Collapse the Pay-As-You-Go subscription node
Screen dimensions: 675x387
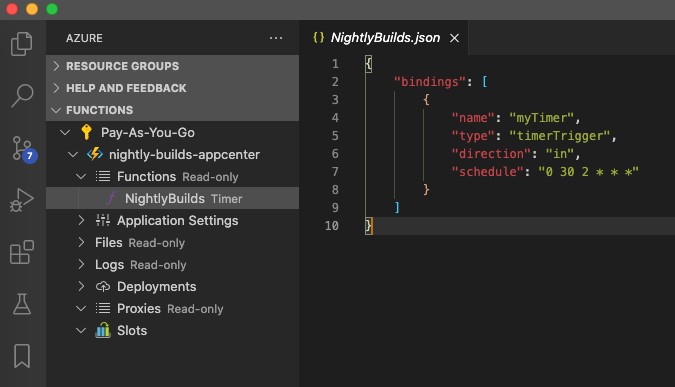click(65, 132)
